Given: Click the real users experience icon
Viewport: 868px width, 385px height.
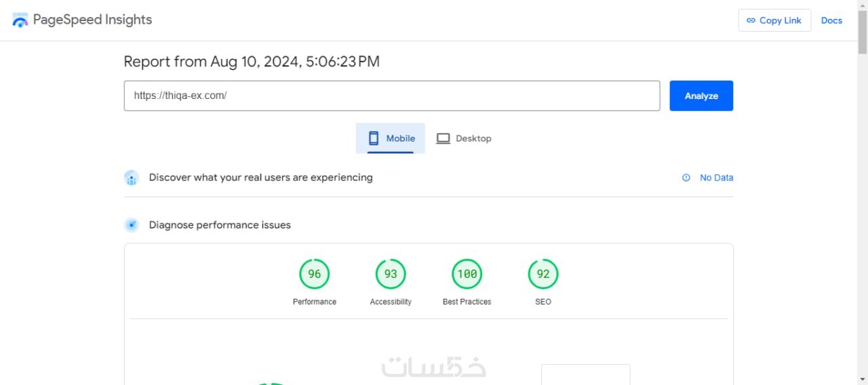Looking at the screenshot, I should point(132,178).
